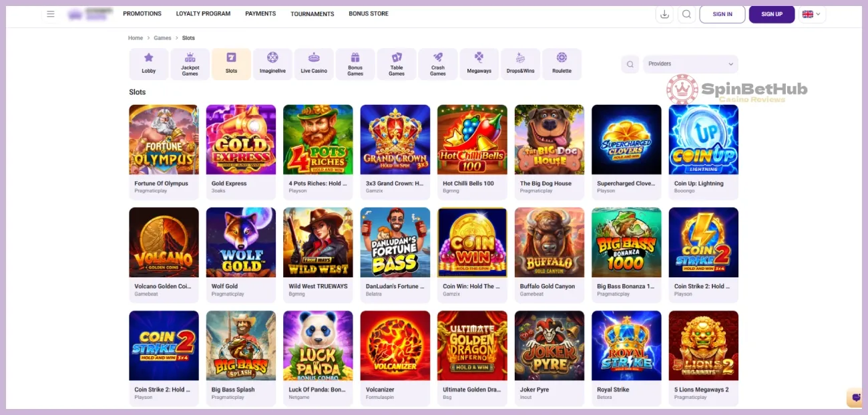Click the 'Wolf Gold' title text
This screenshot has height=415, width=868.
coord(224,287)
